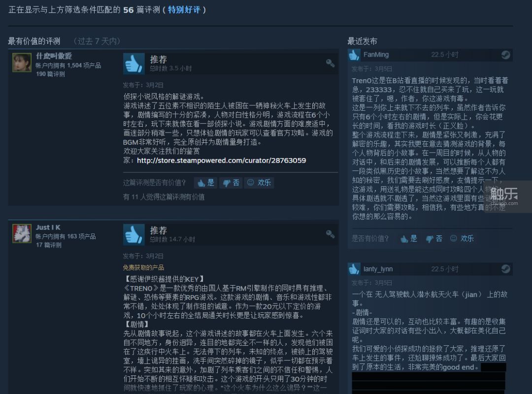Screen dimensions: 532x394
Task: Vote 是 on FanMing review
Action: pos(409,238)
